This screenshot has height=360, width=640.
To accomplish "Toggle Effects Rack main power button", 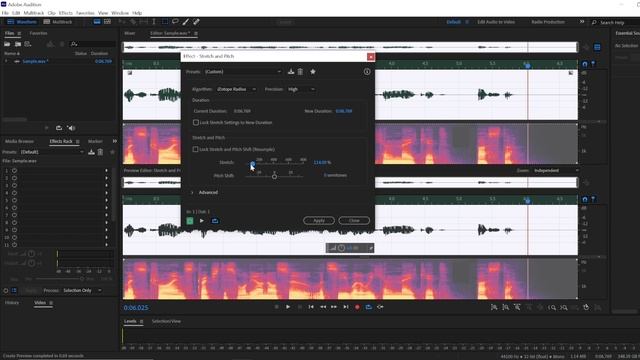I will pyautogui.click(x=6, y=291).
